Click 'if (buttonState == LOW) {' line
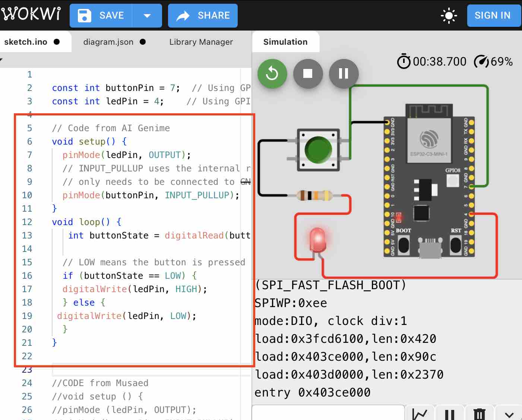 click(x=130, y=276)
